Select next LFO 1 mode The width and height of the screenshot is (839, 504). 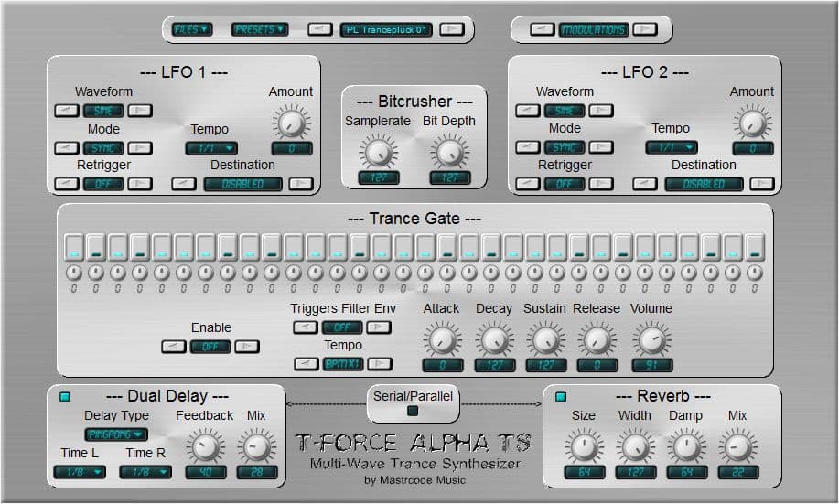(x=140, y=147)
